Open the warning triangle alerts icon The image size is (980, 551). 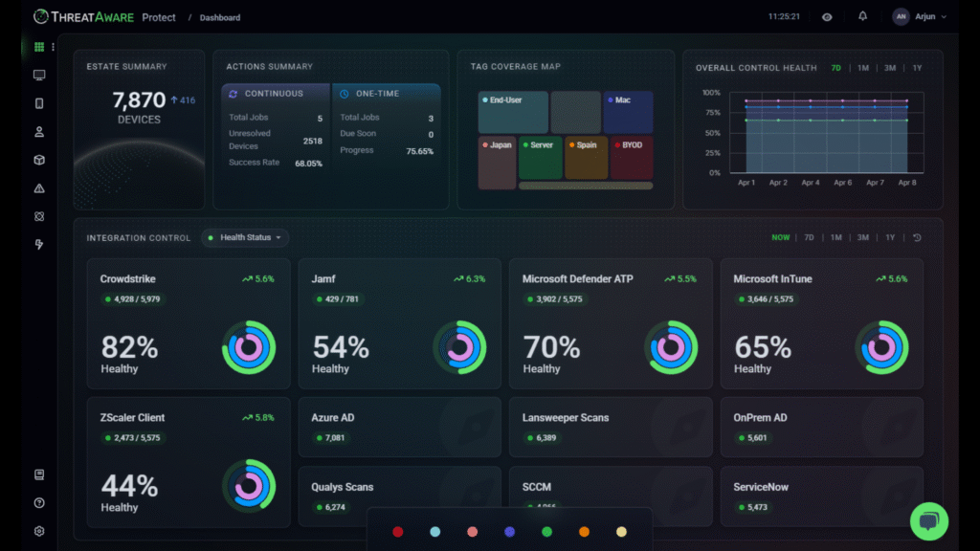[38, 188]
